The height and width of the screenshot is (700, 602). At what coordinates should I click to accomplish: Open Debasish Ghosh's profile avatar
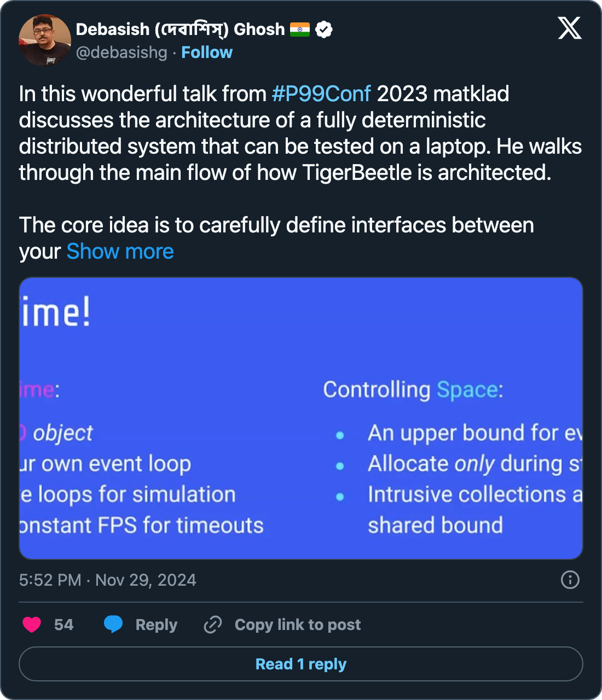click(45, 40)
